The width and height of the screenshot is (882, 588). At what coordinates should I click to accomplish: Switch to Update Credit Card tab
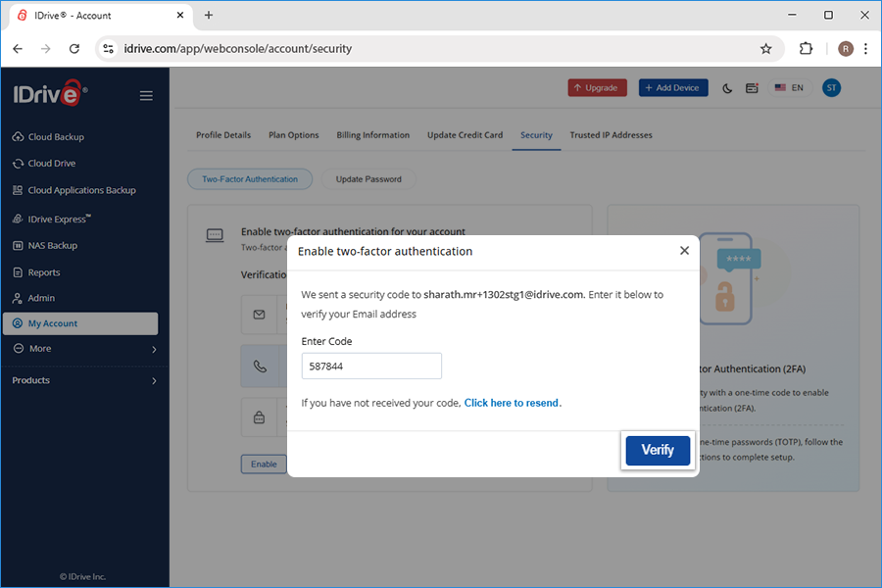click(x=465, y=135)
